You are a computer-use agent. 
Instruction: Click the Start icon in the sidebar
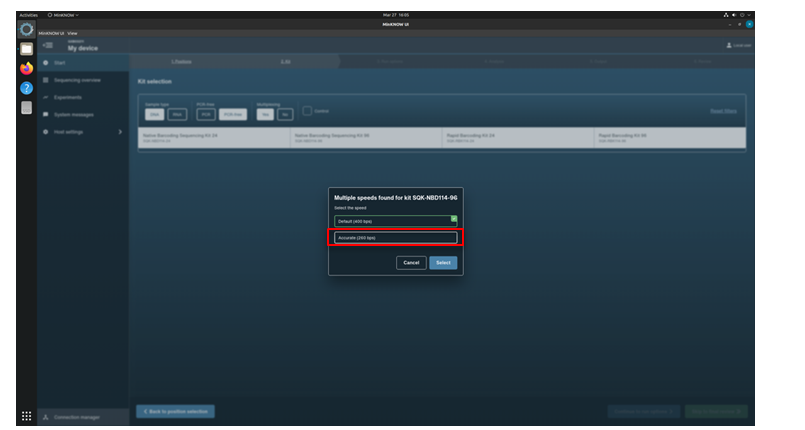click(46, 63)
